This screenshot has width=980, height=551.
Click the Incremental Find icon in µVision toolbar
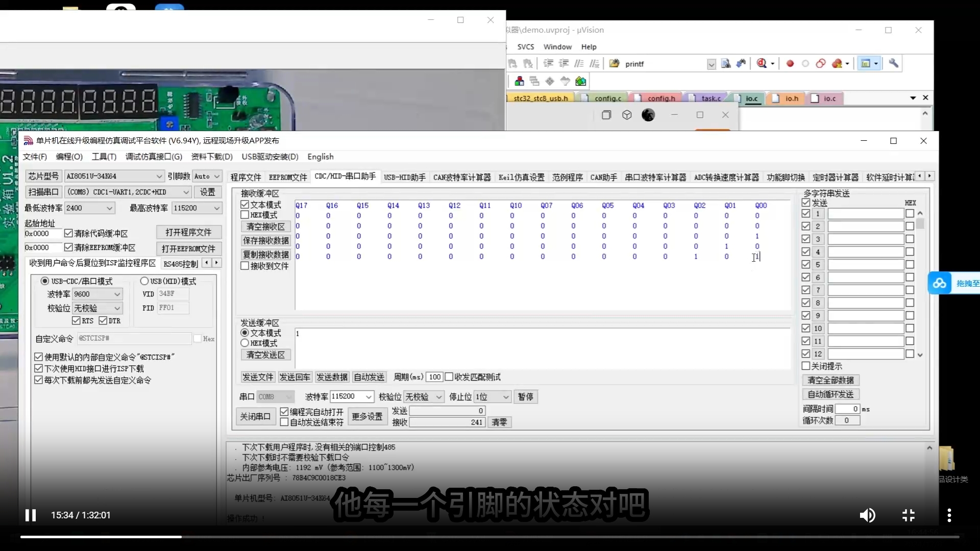click(741, 64)
